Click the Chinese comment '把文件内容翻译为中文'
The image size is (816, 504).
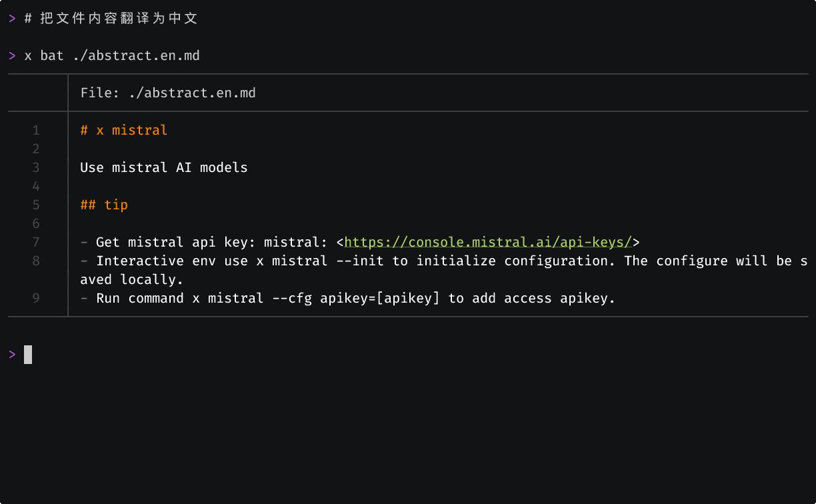click(x=119, y=18)
